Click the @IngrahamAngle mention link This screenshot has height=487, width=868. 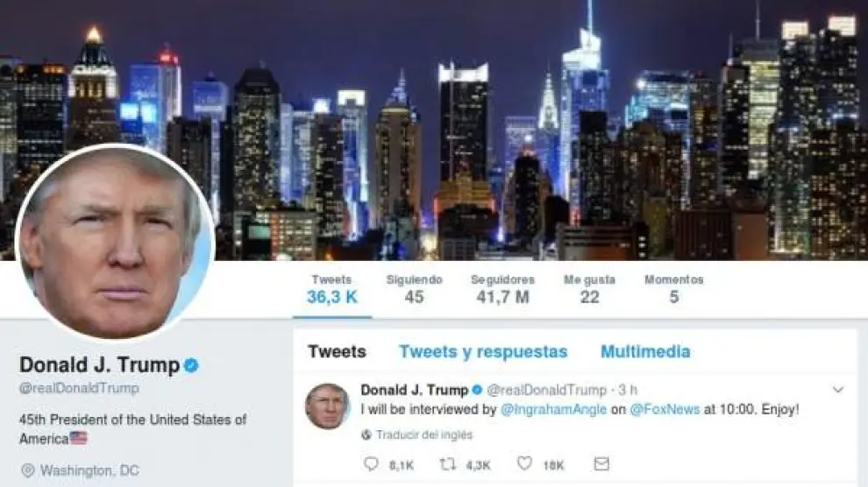point(553,410)
